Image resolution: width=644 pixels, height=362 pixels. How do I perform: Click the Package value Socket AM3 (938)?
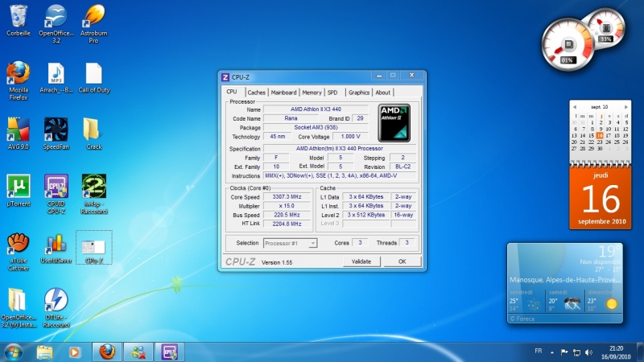tap(316, 127)
